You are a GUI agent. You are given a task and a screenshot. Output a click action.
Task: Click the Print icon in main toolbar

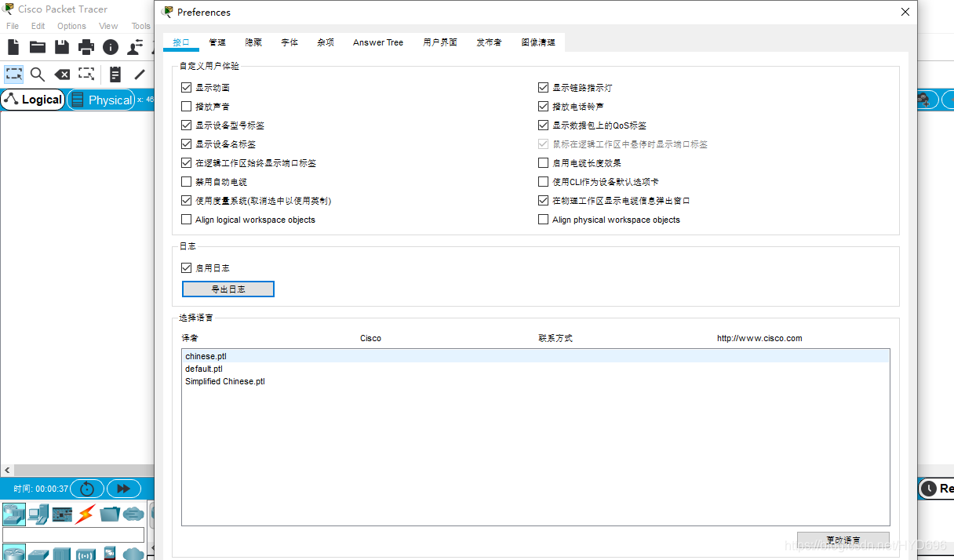pos(86,47)
